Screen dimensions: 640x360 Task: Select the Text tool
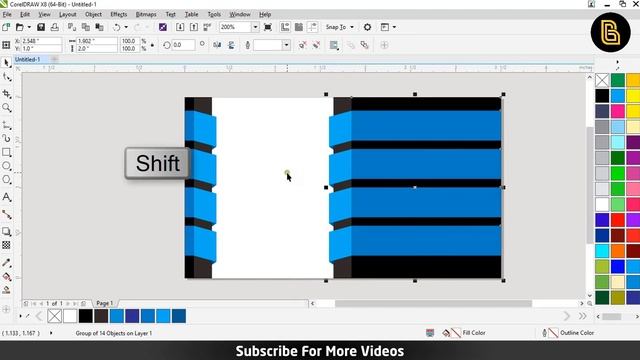coord(7,198)
